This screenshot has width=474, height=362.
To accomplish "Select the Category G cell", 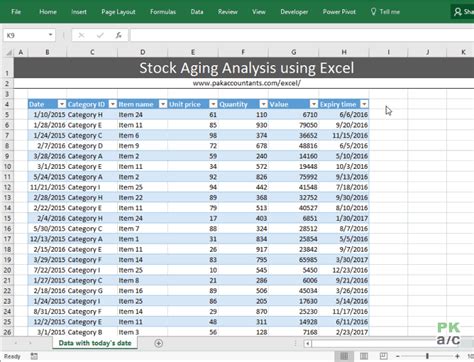I will click(x=92, y=291).
